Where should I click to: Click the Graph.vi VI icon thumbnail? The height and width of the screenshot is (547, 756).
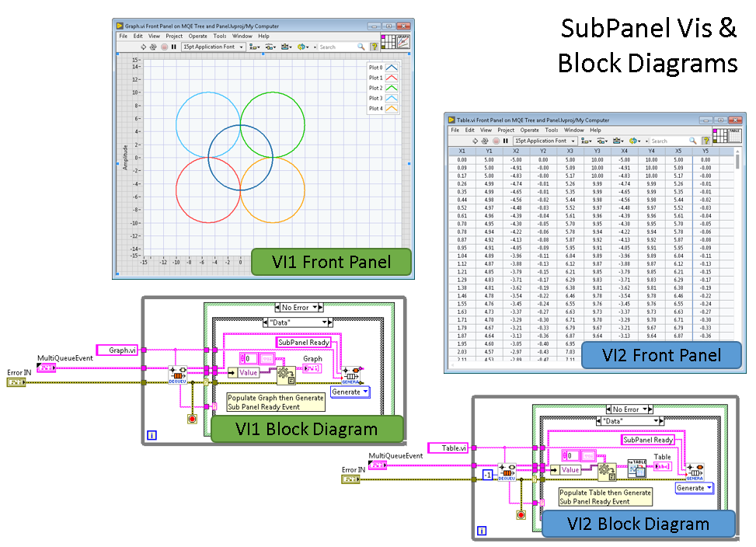(x=403, y=41)
